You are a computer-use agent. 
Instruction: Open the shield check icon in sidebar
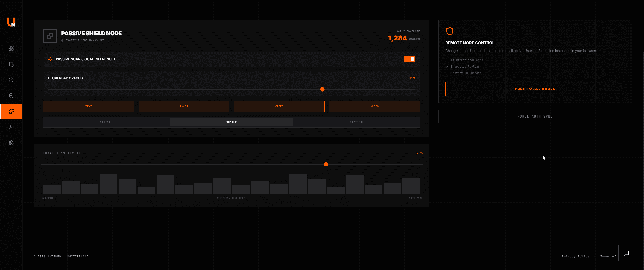tap(11, 96)
